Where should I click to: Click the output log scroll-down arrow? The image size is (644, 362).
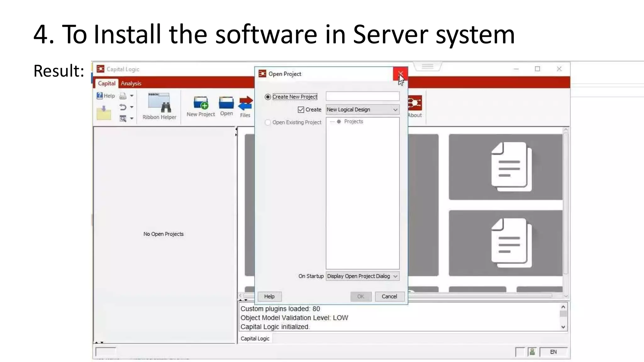point(563,327)
